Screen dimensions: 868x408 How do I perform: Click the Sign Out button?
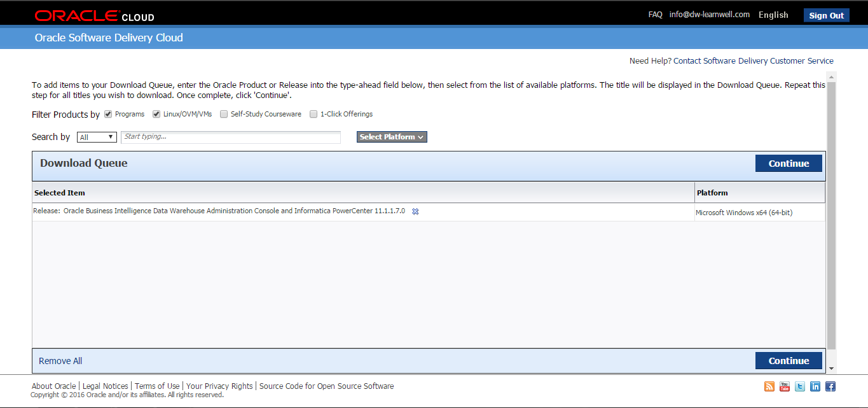(x=827, y=15)
